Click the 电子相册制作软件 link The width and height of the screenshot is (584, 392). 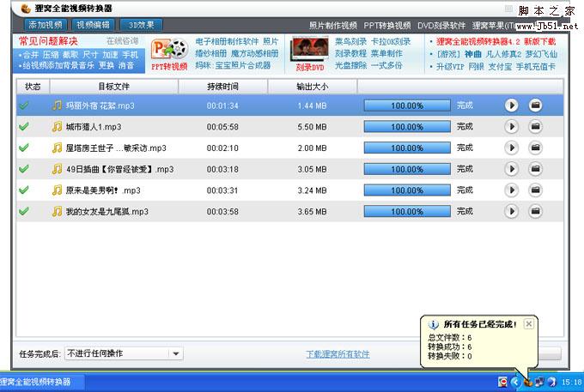[x=228, y=41]
